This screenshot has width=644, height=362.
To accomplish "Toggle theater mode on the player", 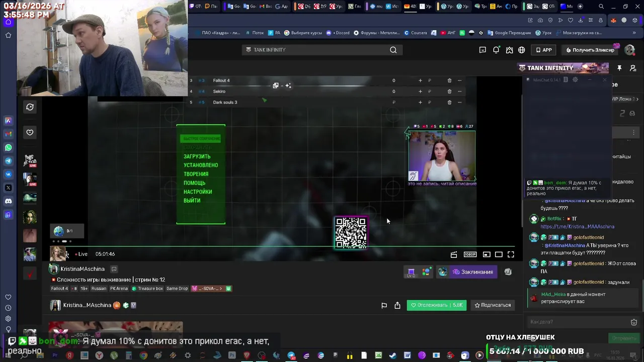I will point(499,254).
